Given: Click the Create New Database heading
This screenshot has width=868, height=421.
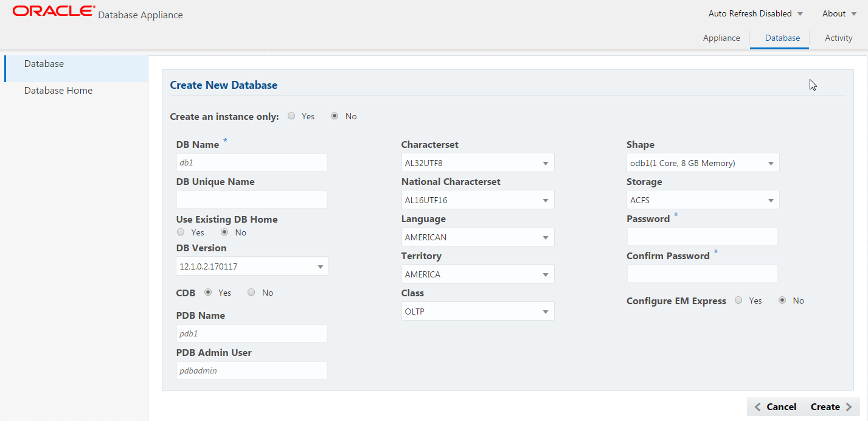Looking at the screenshot, I should pos(224,85).
